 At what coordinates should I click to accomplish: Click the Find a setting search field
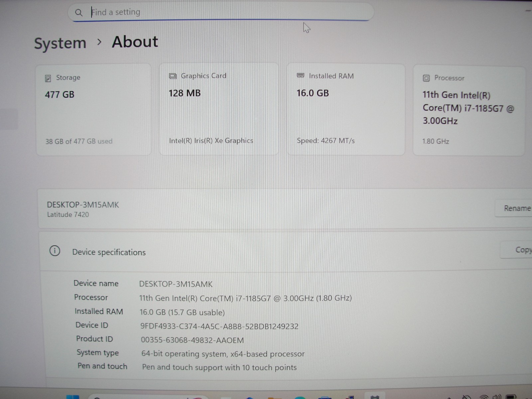click(221, 12)
